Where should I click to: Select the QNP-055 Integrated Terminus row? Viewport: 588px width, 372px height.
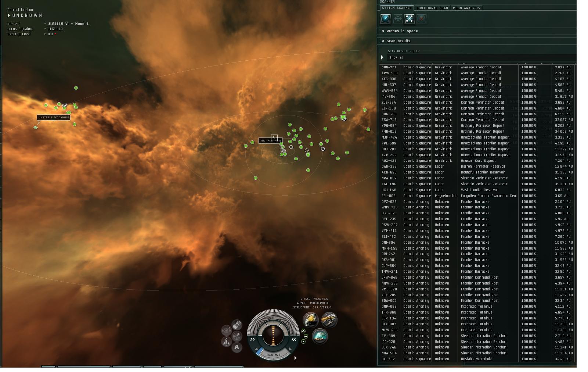pyautogui.click(x=477, y=307)
